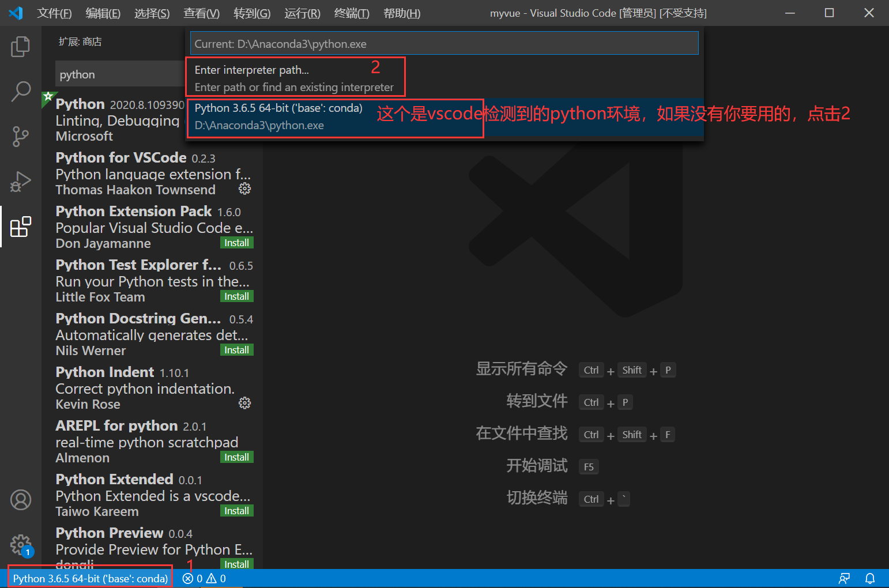
Task: Open Python Test Explorer extension details
Action: 152,281
